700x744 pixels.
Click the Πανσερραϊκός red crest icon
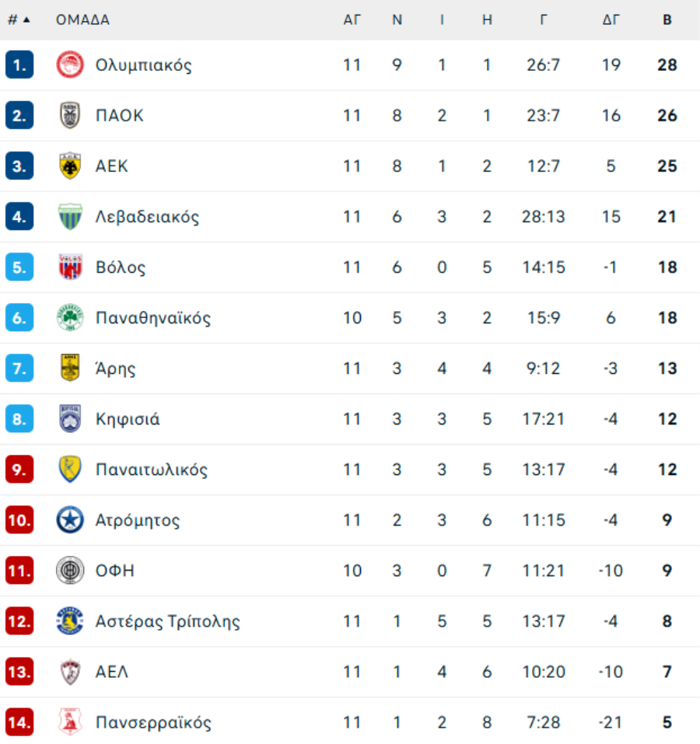coord(70,722)
